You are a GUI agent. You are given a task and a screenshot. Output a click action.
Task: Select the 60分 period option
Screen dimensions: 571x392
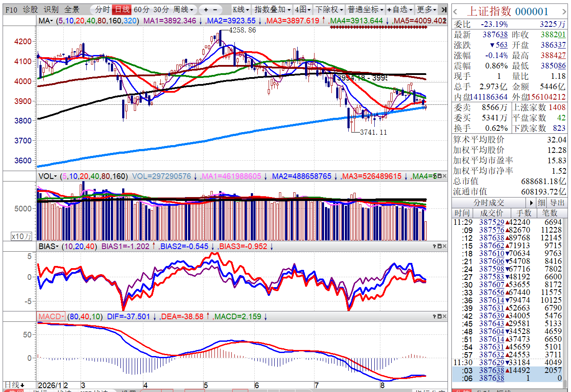(141, 9)
